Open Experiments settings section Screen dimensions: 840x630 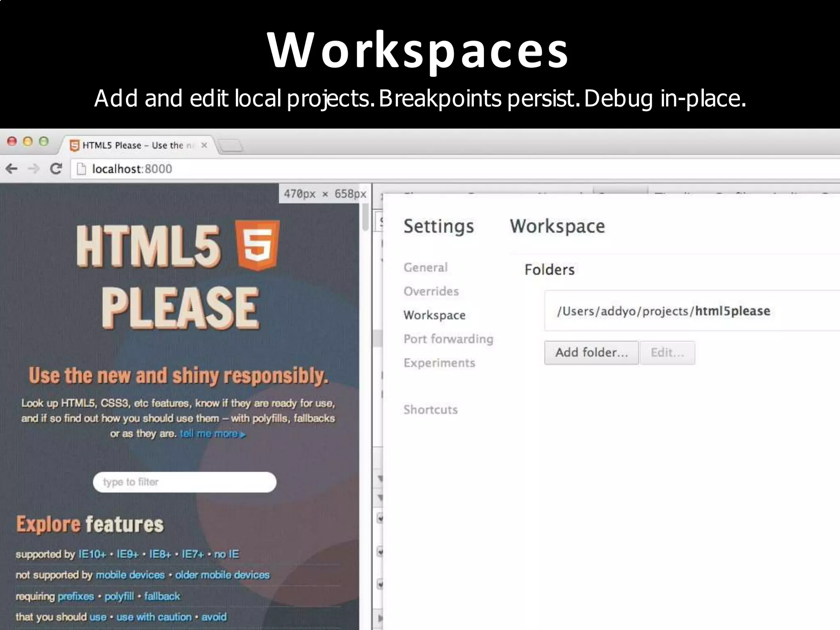click(439, 363)
